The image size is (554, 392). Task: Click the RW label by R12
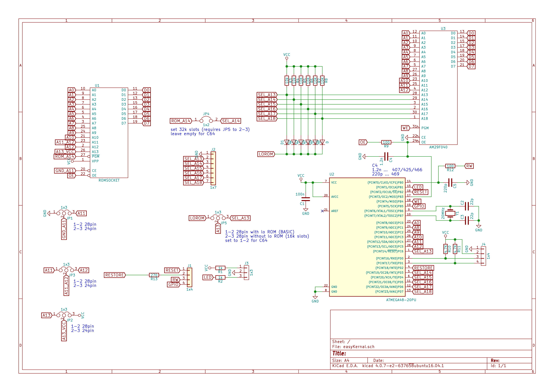coord(469,166)
